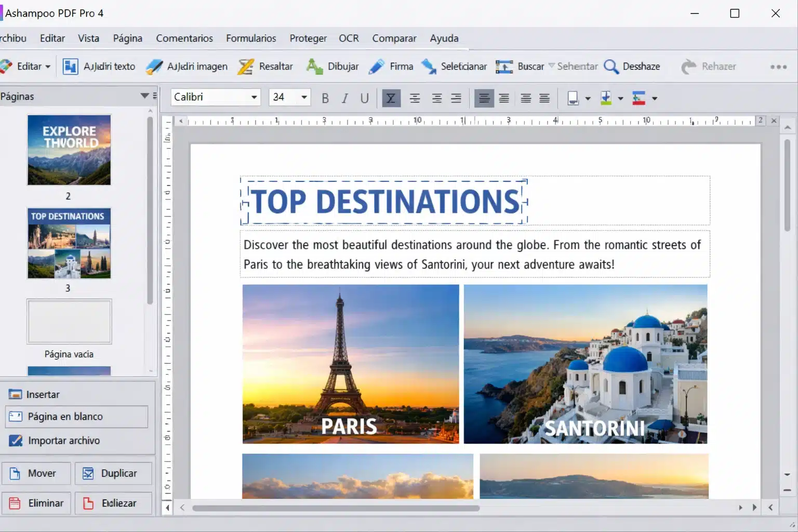Toggle italic formatting
The height and width of the screenshot is (532, 798).
click(x=344, y=98)
